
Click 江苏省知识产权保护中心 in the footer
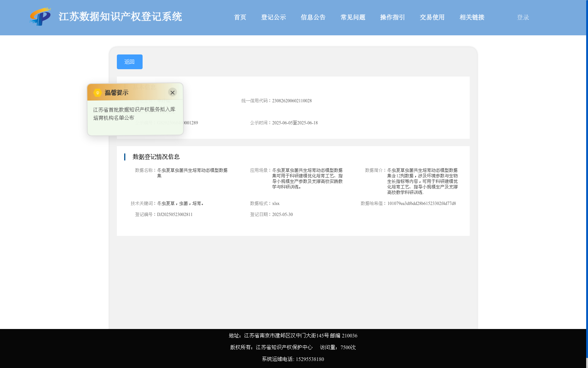tap(284, 347)
